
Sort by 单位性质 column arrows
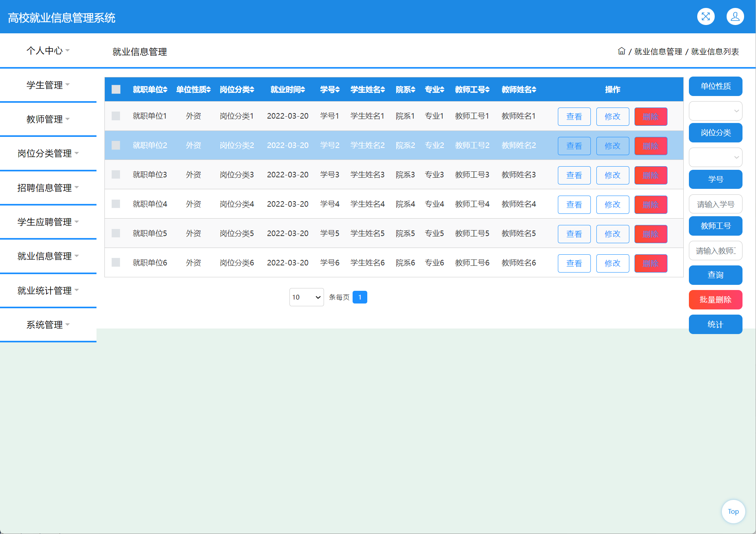tap(208, 90)
